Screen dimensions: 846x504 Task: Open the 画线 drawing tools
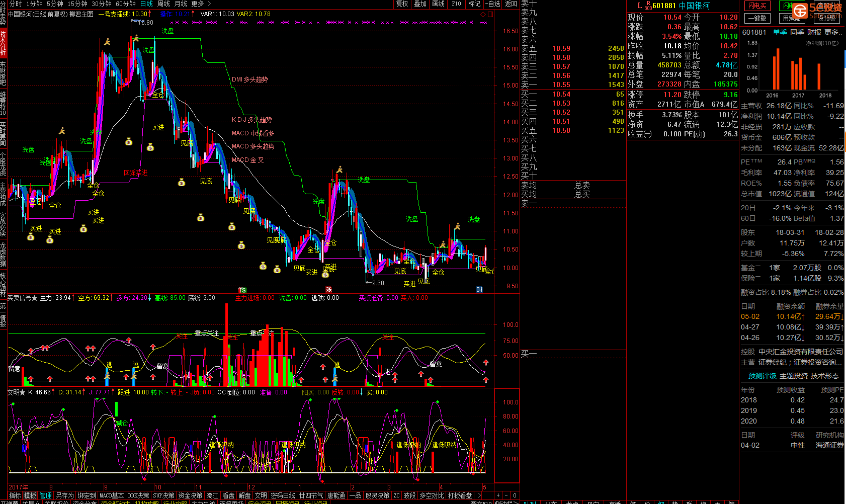[438, 4]
